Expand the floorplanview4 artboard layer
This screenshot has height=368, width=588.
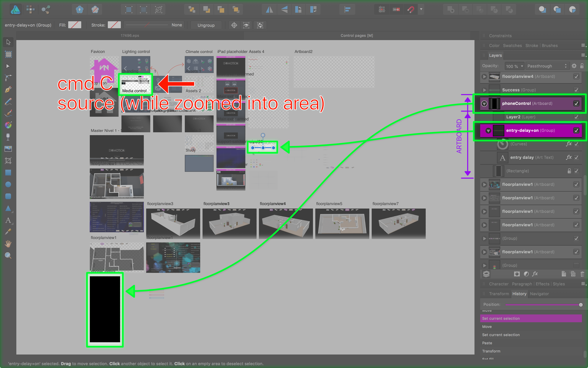[484, 77]
